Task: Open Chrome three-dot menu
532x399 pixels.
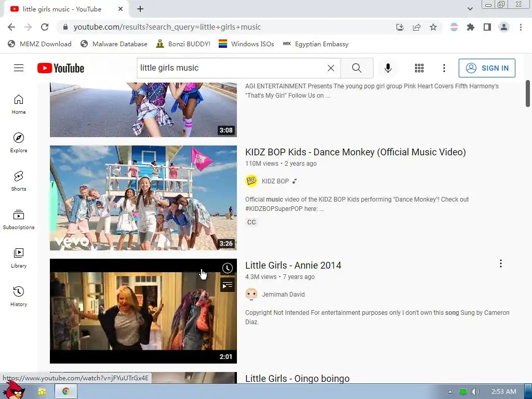Action: 521,27
